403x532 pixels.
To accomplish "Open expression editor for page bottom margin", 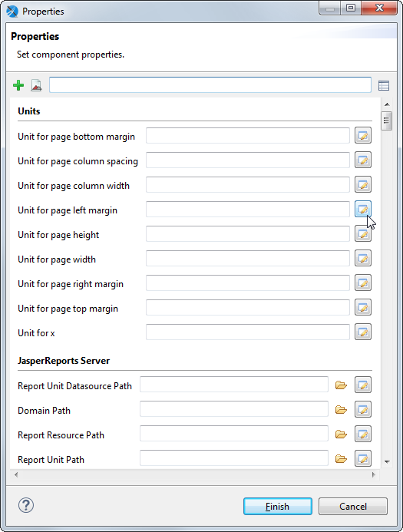I will 363,135.
